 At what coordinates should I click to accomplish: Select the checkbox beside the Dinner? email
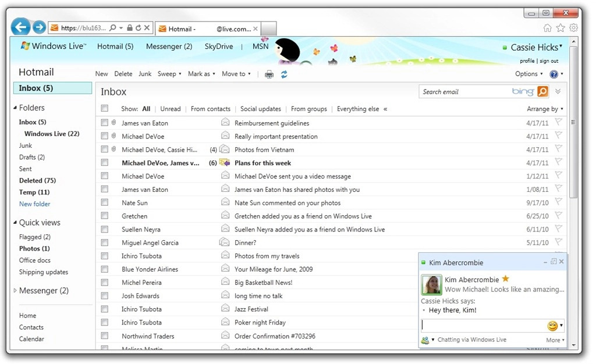pyautogui.click(x=105, y=242)
